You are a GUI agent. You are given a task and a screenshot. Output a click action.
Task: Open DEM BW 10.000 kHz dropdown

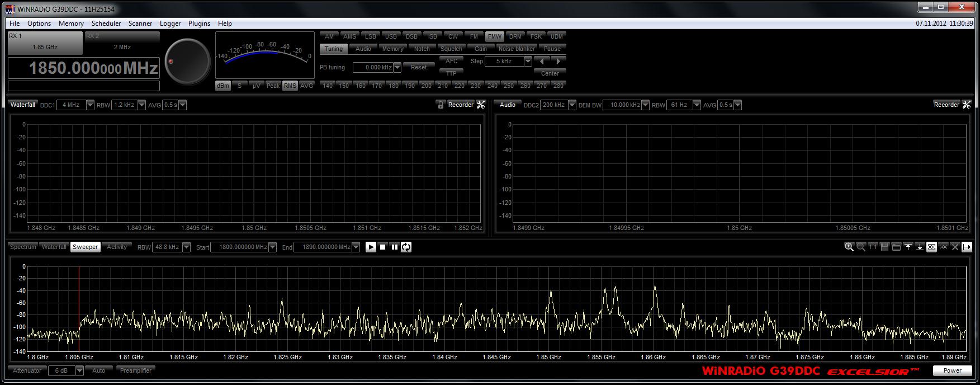coord(646,105)
